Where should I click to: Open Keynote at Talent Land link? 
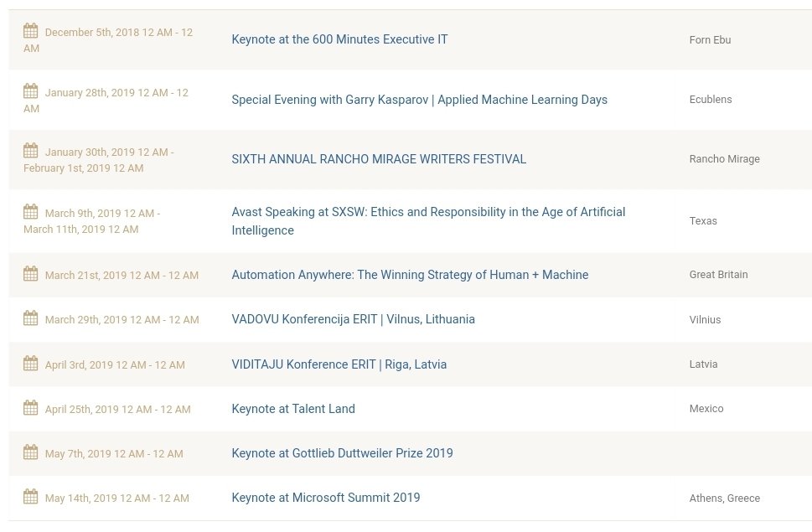293,409
